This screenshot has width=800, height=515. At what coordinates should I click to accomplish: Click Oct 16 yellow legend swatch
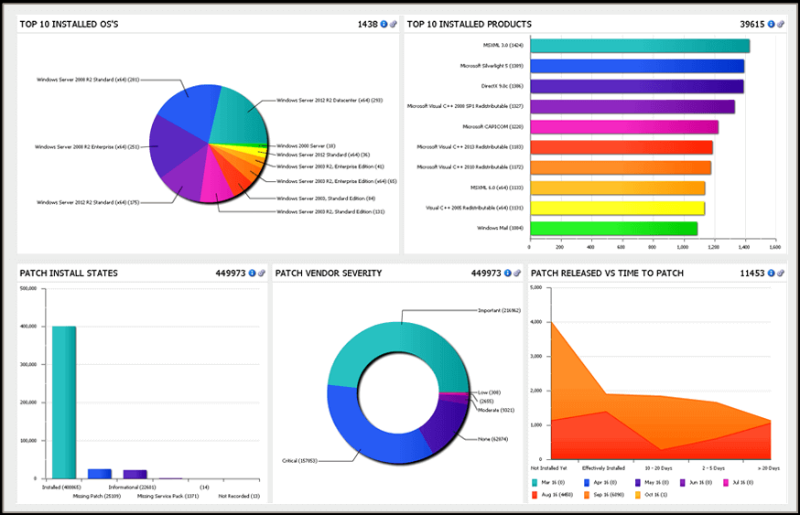(638, 495)
